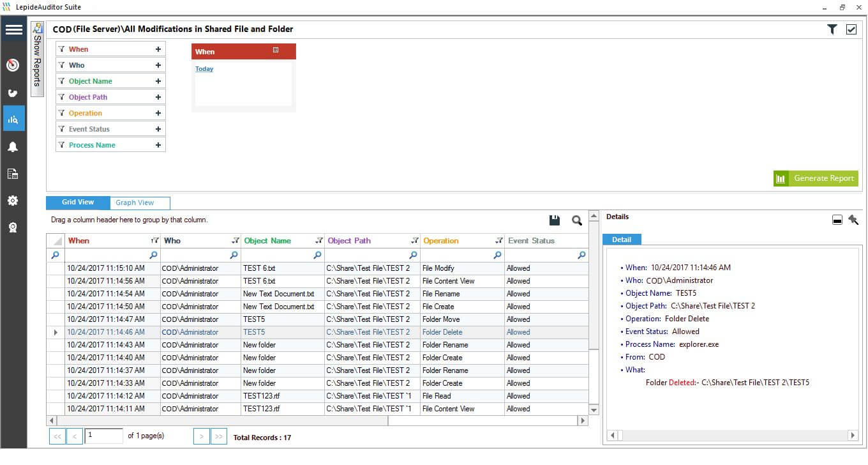Viewport: 868px width, 465px height.
Task: Click the filter funnel icon at top right
Action: coord(832,29)
